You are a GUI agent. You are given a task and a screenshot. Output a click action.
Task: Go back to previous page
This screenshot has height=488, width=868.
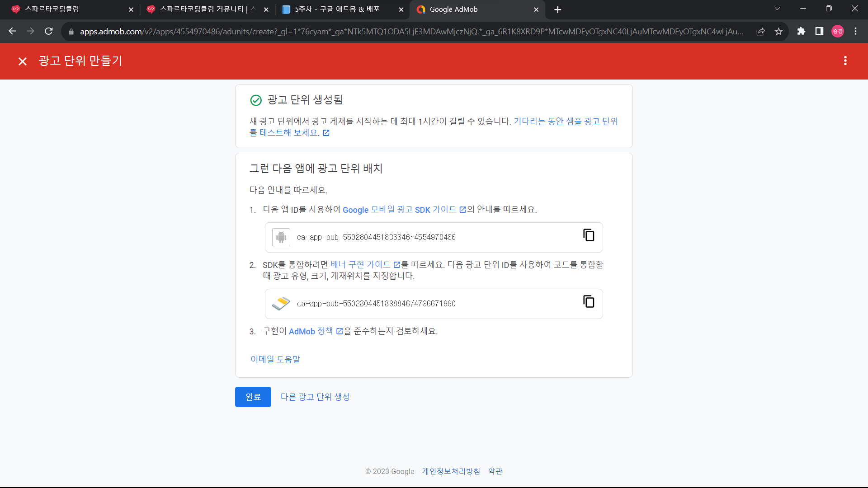[13, 31]
